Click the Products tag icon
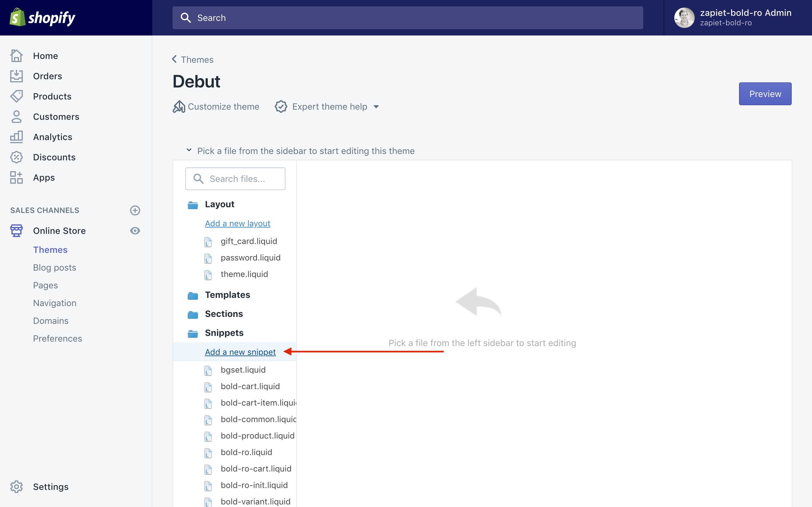 (x=16, y=96)
